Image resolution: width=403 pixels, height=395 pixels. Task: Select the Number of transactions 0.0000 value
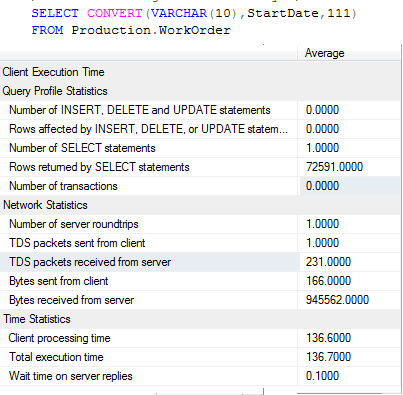(322, 186)
